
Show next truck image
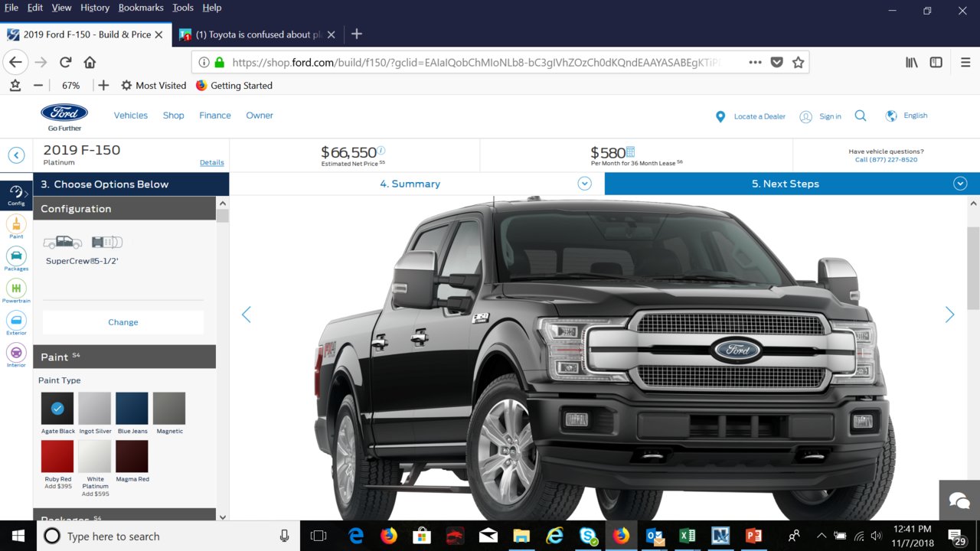(x=949, y=315)
